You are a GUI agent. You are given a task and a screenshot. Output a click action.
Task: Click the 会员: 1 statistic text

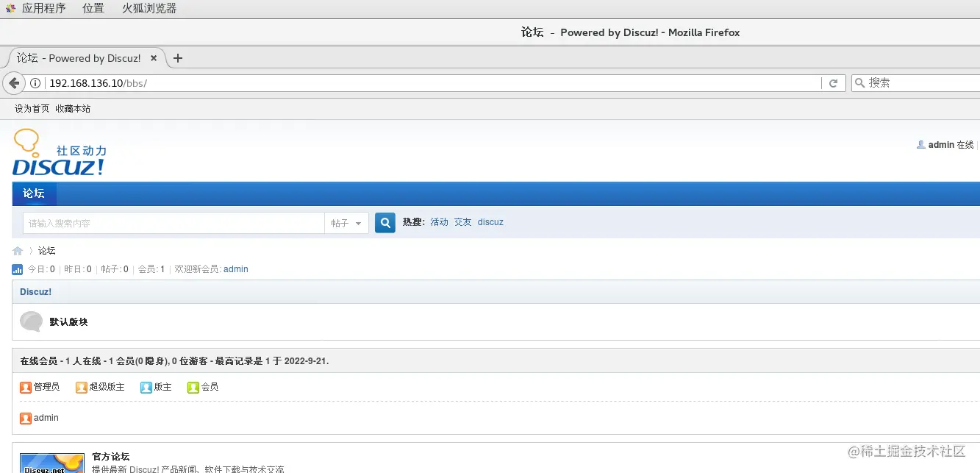click(151, 269)
